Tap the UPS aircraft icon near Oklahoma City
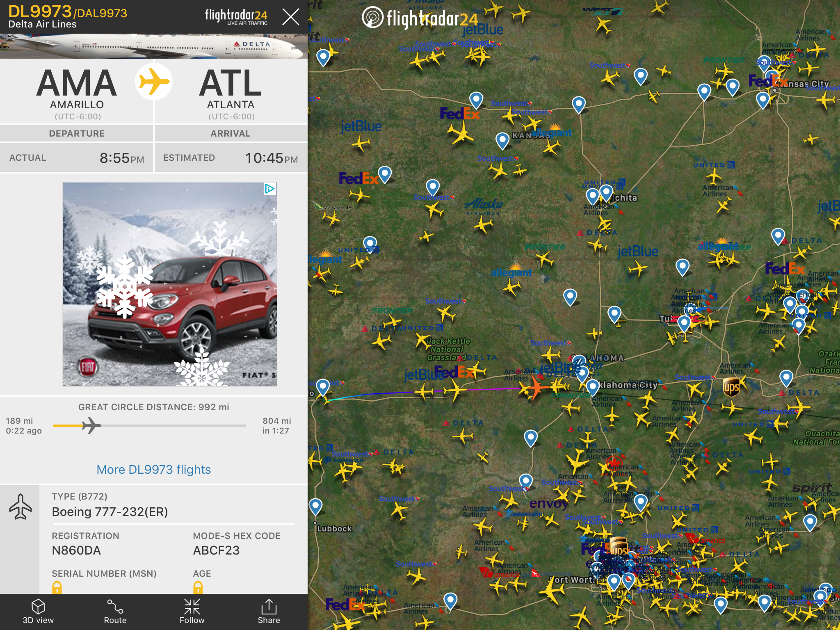This screenshot has height=630, width=840. [x=732, y=387]
